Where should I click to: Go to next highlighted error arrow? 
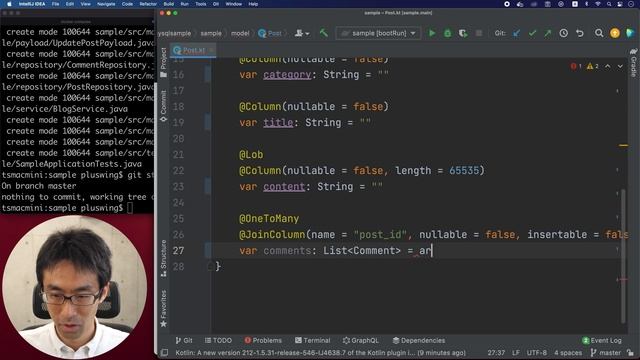(x=620, y=66)
